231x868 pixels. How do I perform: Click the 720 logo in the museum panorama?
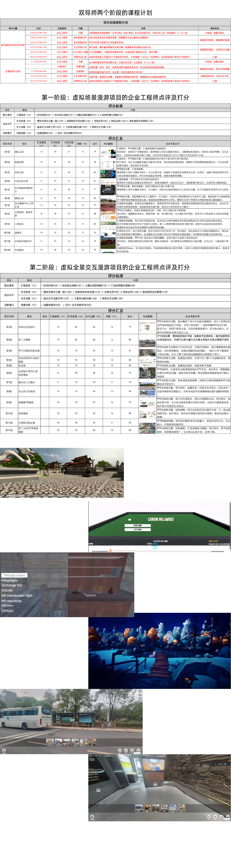pyautogui.click(x=92, y=759)
